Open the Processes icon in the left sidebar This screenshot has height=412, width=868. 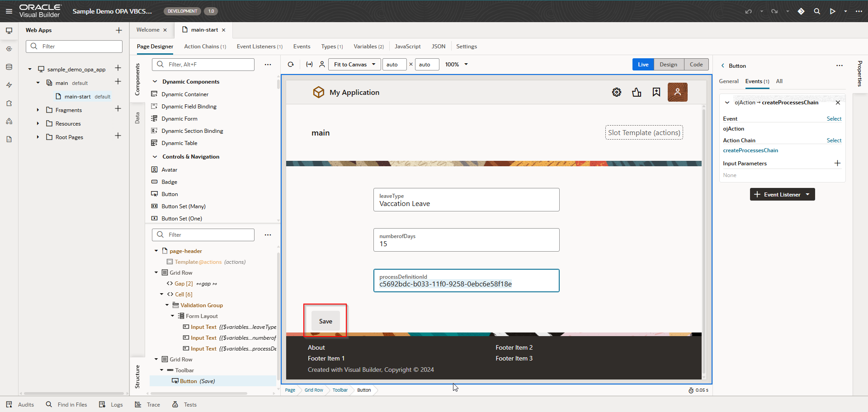tap(9, 121)
